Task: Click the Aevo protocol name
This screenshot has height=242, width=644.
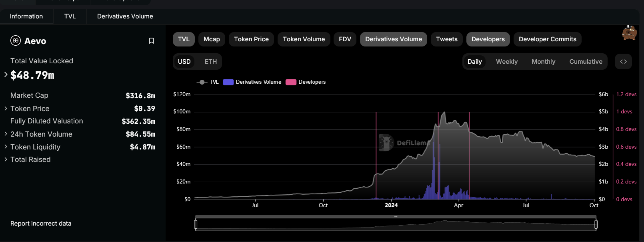Action: [x=35, y=41]
